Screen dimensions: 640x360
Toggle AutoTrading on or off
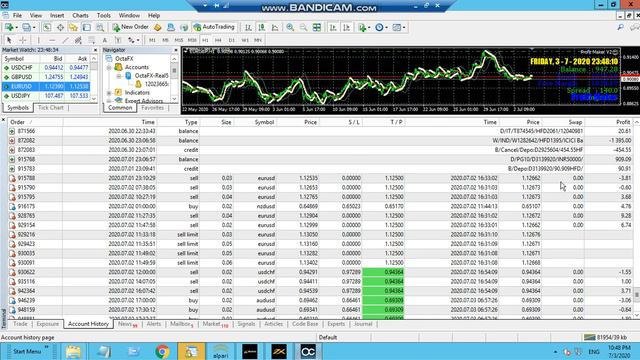coord(214,27)
